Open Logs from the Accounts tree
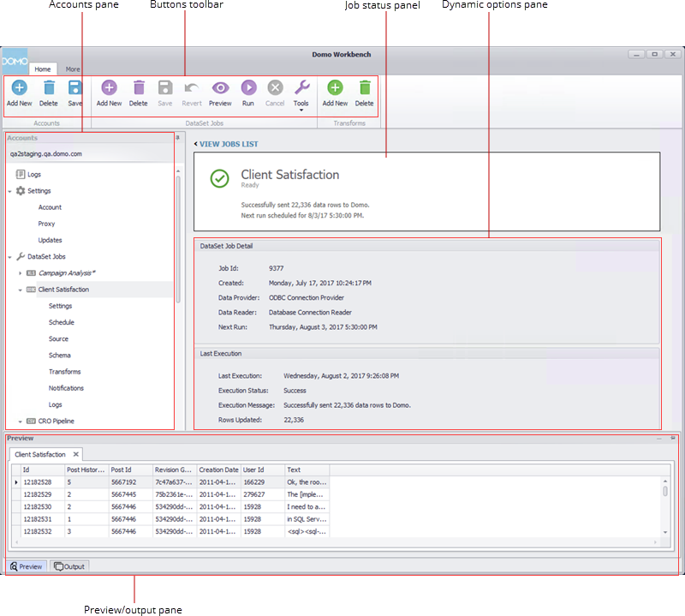 coord(34,174)
